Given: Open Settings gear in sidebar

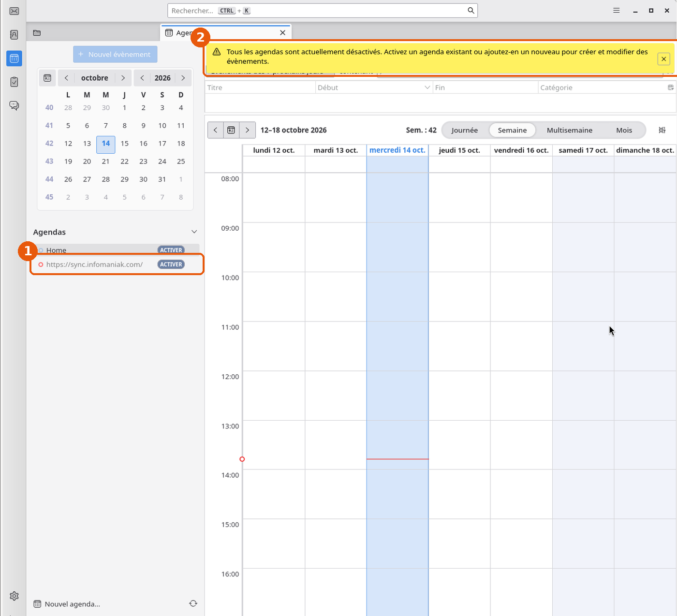Looking at the screenshot, I should point(14,596).
